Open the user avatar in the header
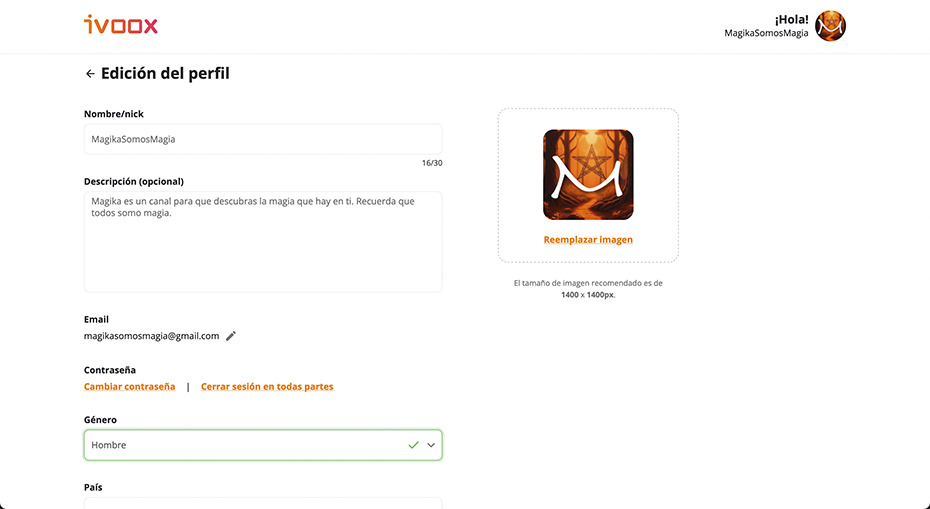Screen dimensions: 930x509 pyautogui.click(x=830, y=26)
